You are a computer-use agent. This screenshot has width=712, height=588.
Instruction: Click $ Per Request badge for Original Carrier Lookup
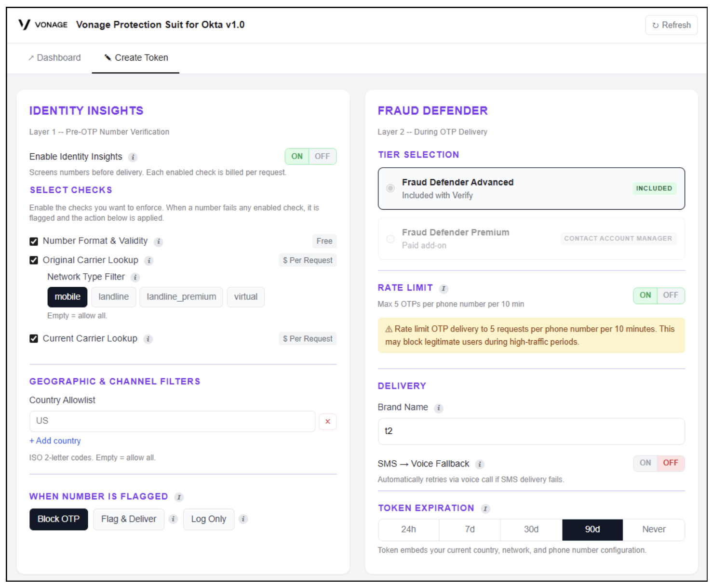(x=308, y=260)
